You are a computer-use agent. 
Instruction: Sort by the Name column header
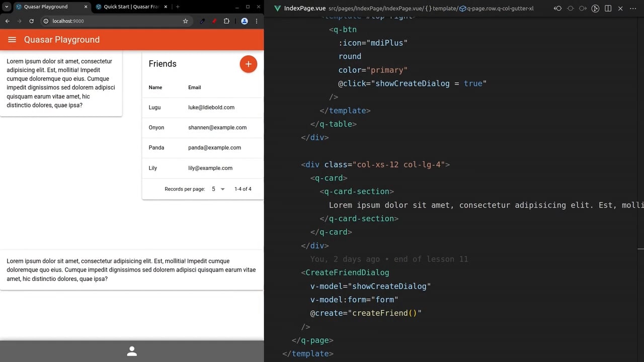[x=155, y=87]
